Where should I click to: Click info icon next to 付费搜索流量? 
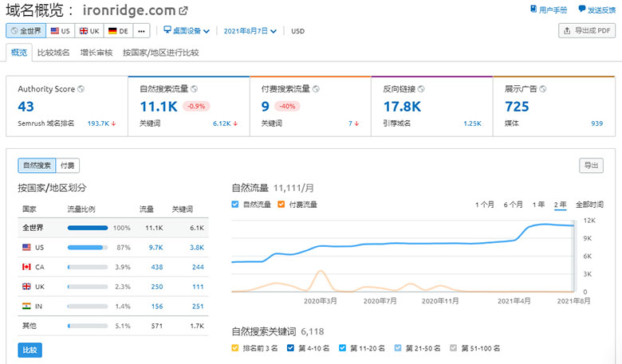[x=316, y=88]
